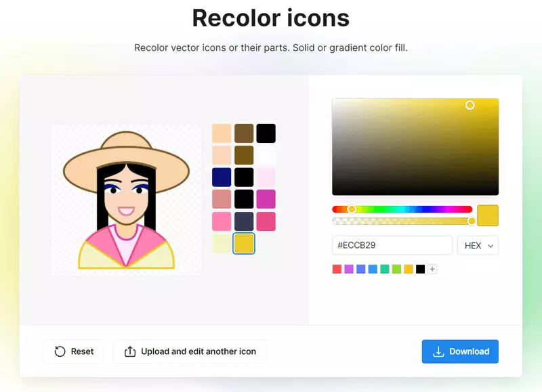Select the black swatch next to the brown swatch

pyautogui.click(x=266, y=133)
